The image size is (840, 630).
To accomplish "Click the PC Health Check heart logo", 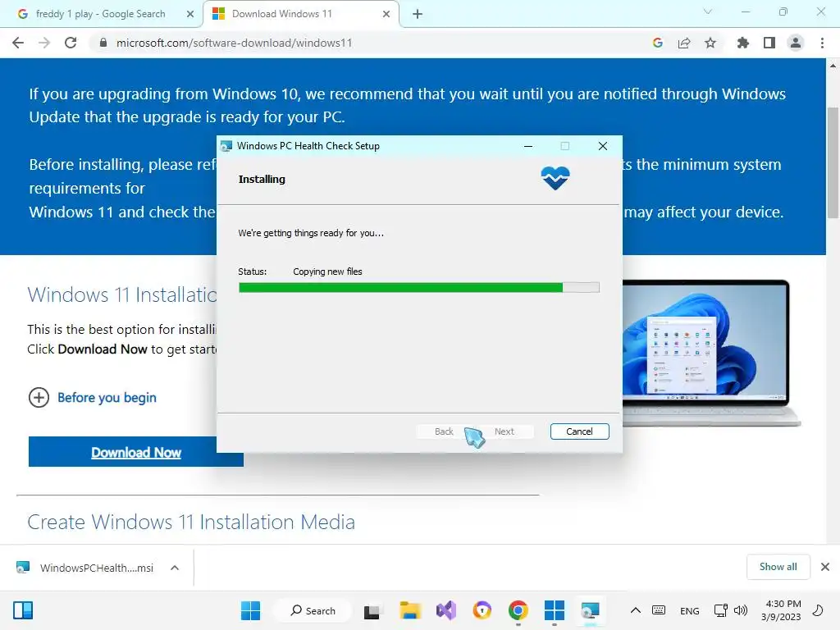I will (555, 178).
